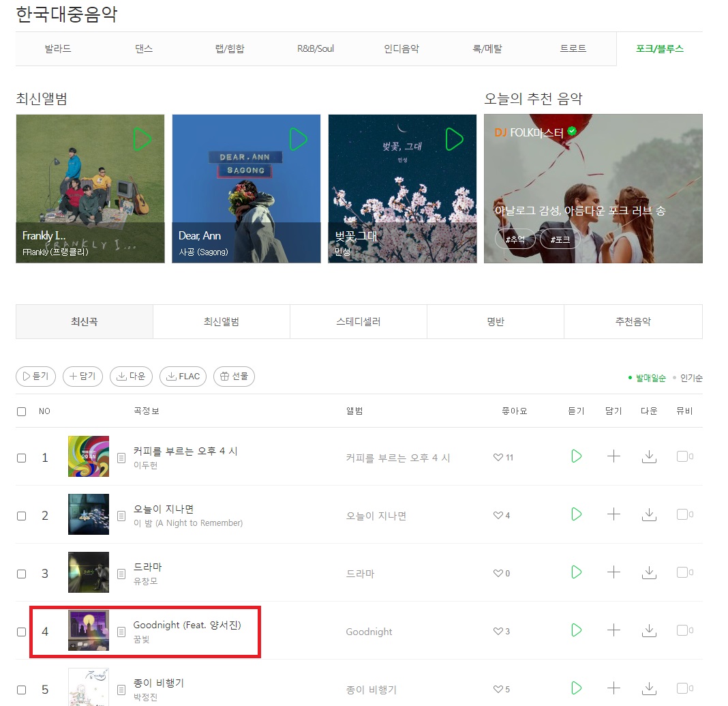Play the 벚꽃, 그대 album
This screenshot has width=728, height=706.
[454, 139]
